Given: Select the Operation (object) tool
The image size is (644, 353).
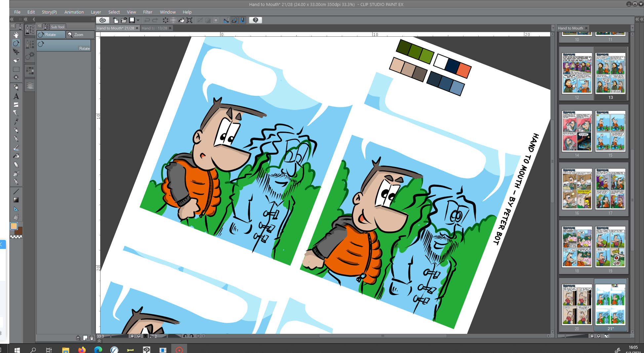Looking at the screenshot, I should [16, 52].
